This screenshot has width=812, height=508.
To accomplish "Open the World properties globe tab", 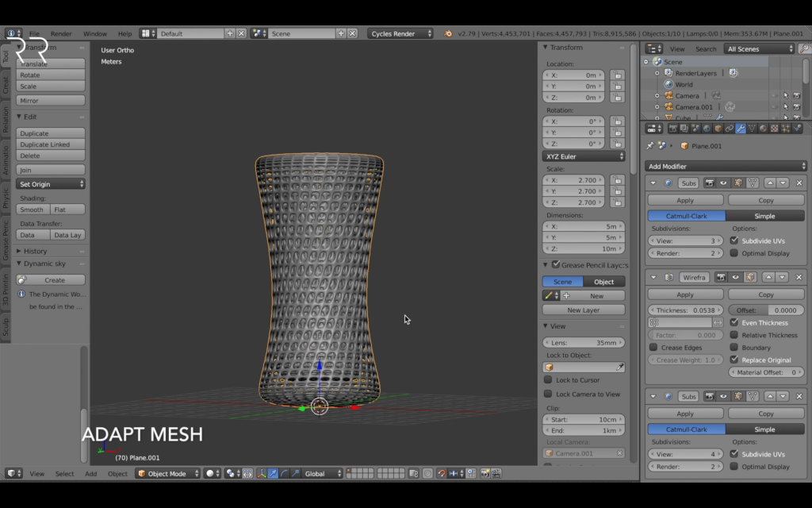I will tap(707, 128).
